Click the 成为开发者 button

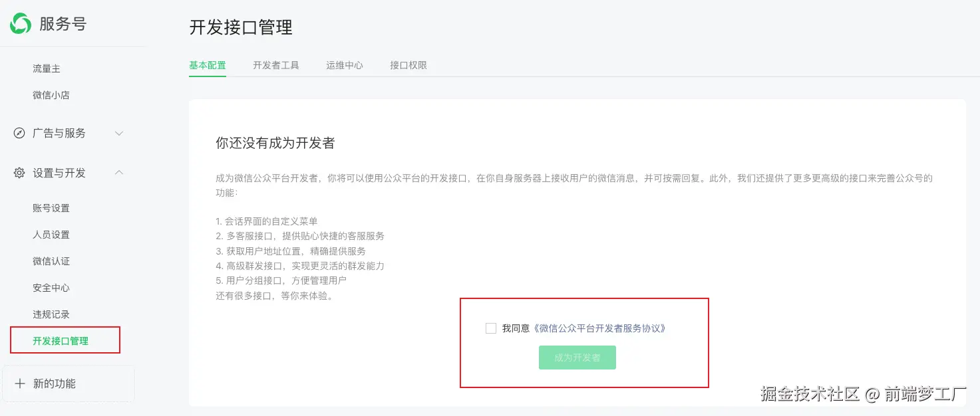click(577, 358)
